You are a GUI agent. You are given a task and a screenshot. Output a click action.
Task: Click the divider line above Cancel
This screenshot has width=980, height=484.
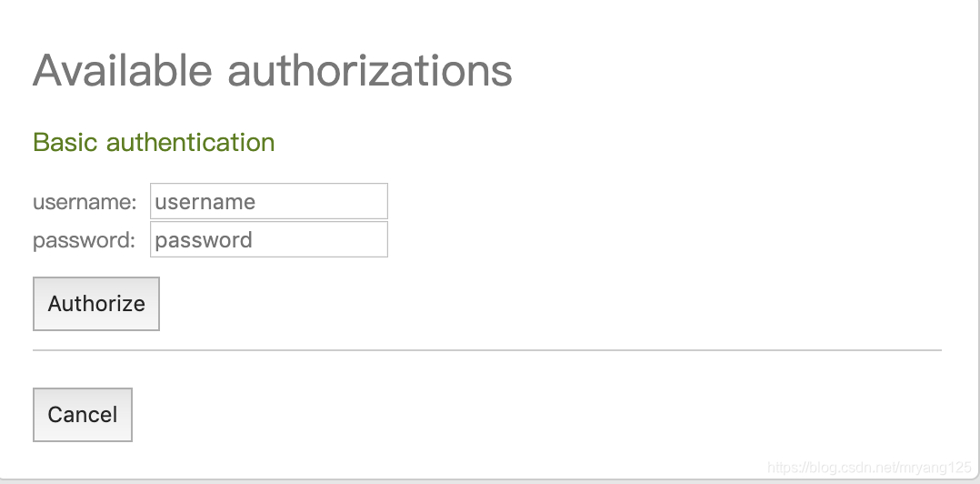point(487,350)
